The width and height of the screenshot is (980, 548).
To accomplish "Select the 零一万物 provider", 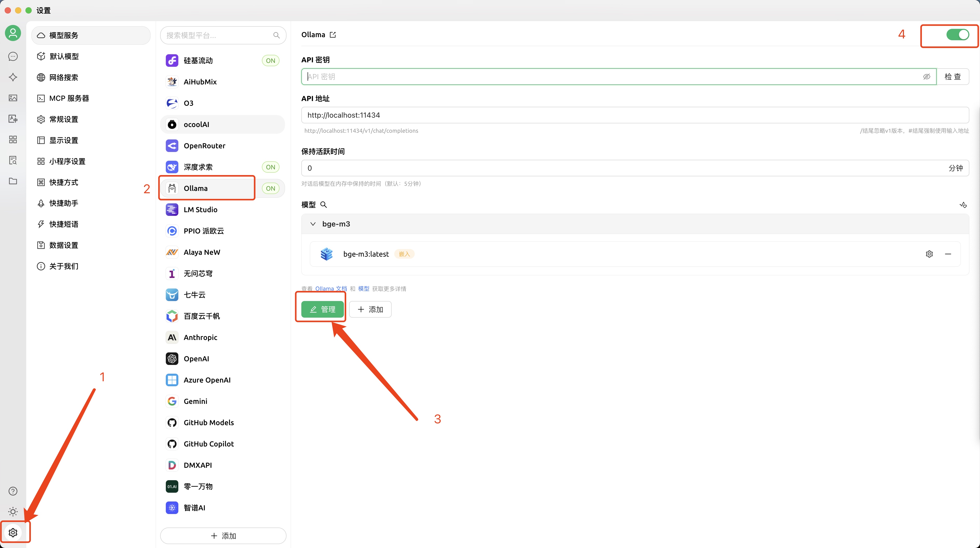I will (223, 486).
